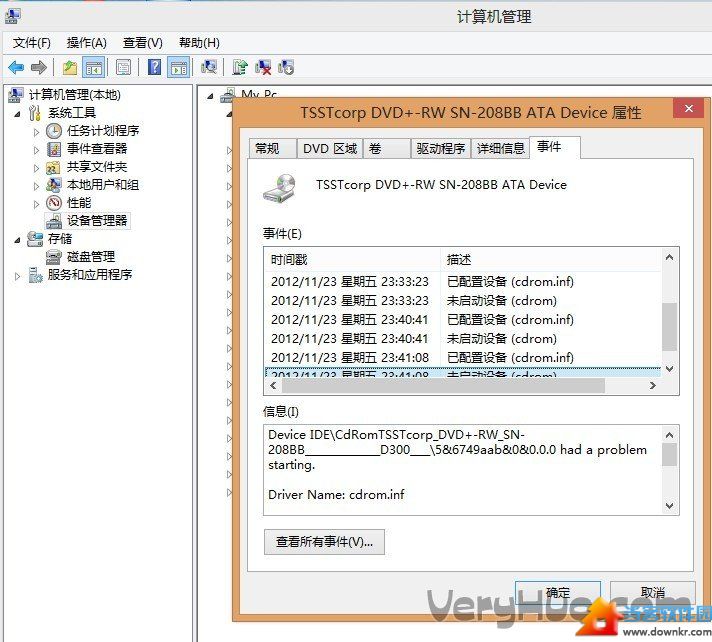
Task: Click 信息 box scroll down arrow
Action: tap(669, 505)
